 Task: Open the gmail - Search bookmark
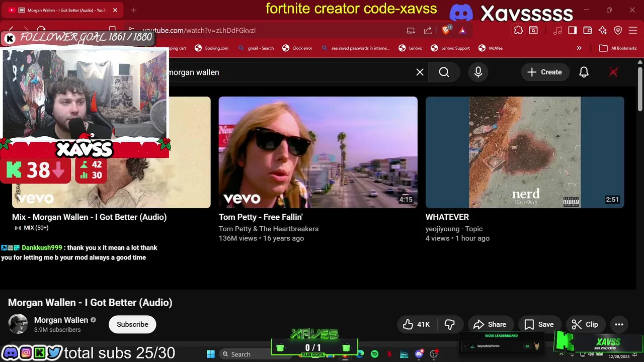(x=256, y=48)
